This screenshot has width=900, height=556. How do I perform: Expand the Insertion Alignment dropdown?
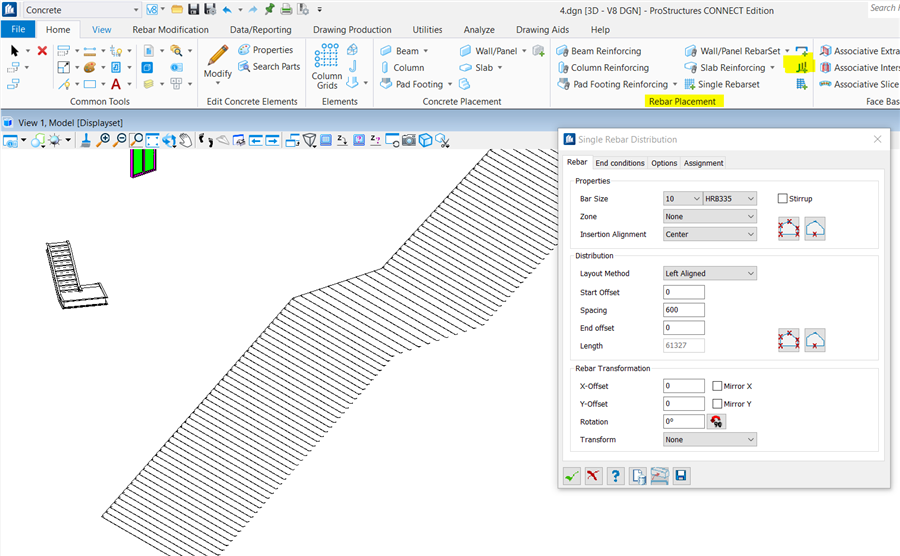coord(709,234)
